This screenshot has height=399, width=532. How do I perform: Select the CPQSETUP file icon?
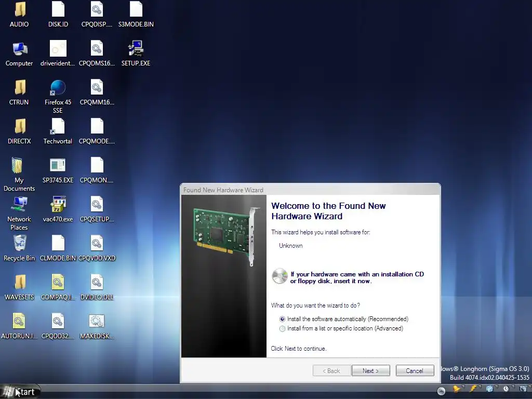[x=97, y=205]
